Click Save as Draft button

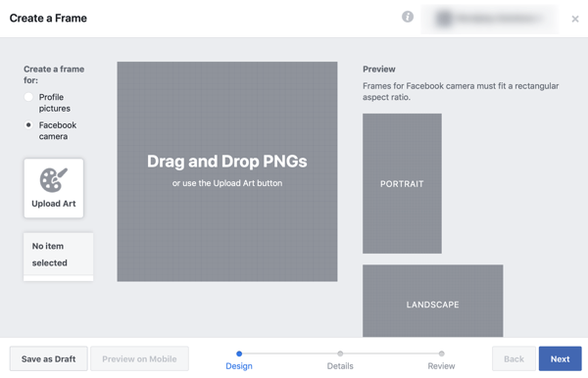coord(49,358)
